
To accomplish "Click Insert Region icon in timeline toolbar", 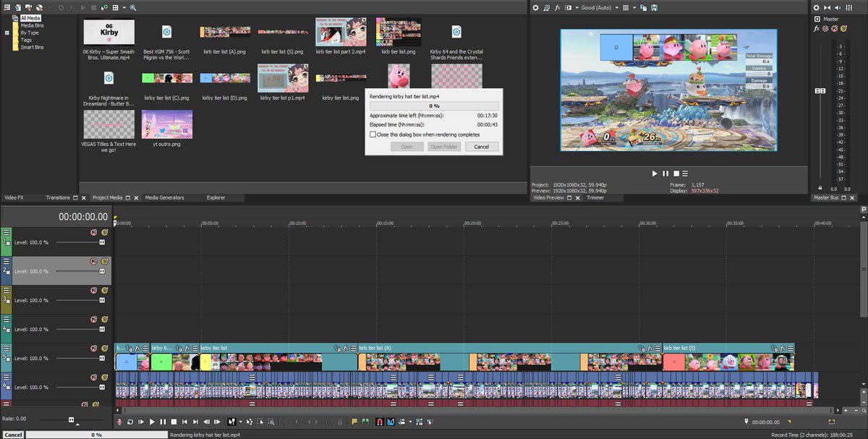I will tap(365, 422).
